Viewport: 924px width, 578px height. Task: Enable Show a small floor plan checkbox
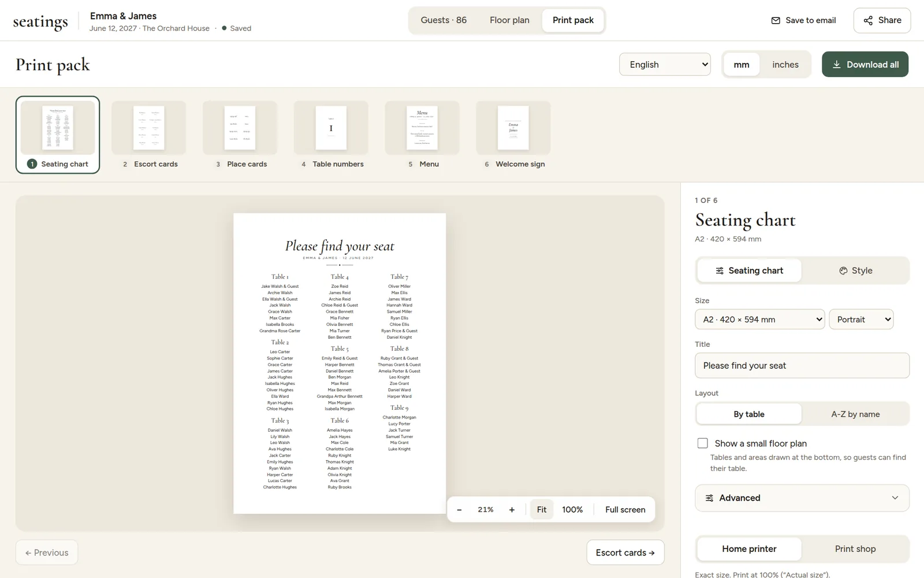(703, 443)
